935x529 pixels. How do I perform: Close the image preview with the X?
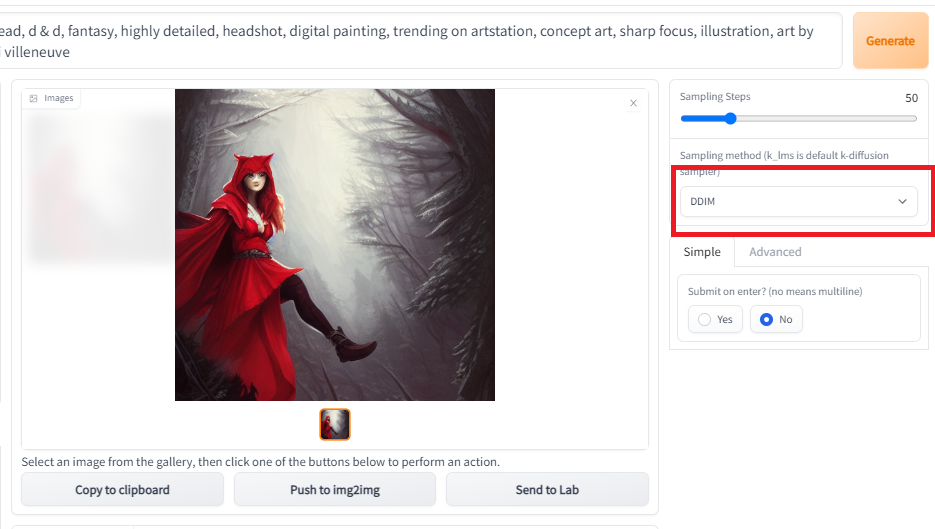pos(633,103)
